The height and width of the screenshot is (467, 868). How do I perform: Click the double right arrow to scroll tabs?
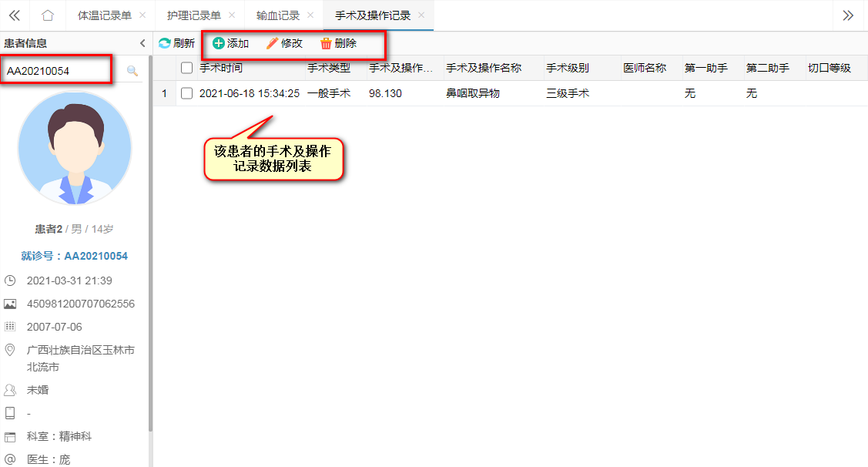click(848, 15)
